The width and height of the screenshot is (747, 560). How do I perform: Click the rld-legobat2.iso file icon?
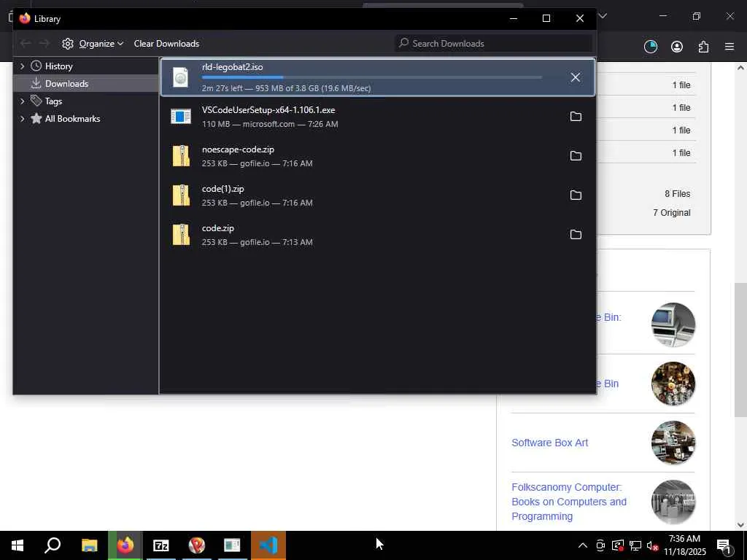click(181, 77)
